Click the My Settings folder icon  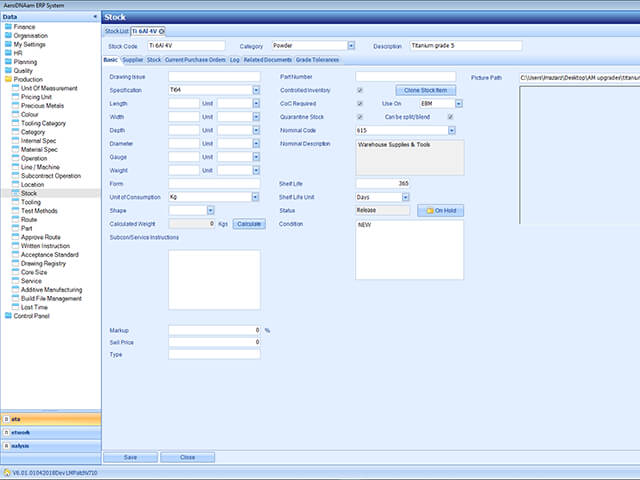click(x=8, y=44)
